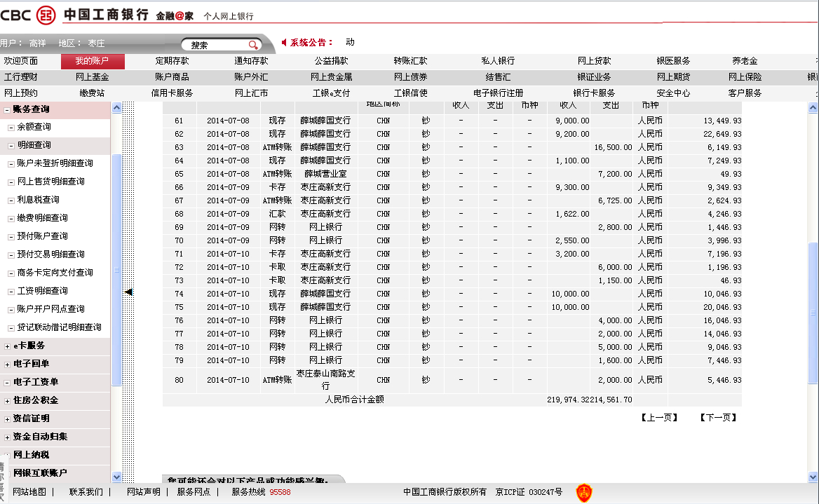Image resolution: width=819 pixels, height=504 pixels.
Task: Open 网上纳税 in the sidebar
Action: pos(32,455)
